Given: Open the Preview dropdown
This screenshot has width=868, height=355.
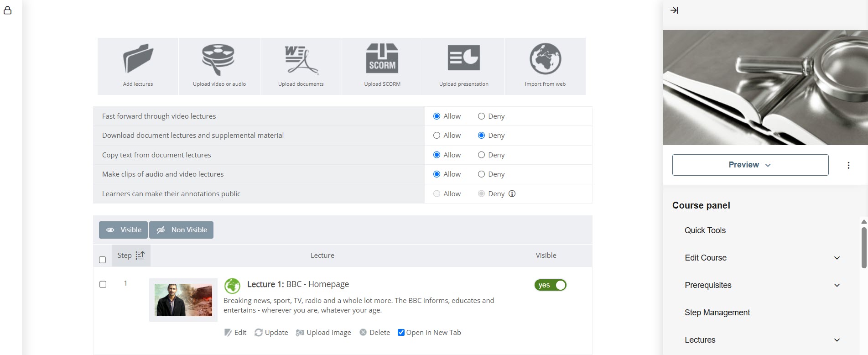Looking at the screenshot, I should pyautogui.click(x=750, y=165).
